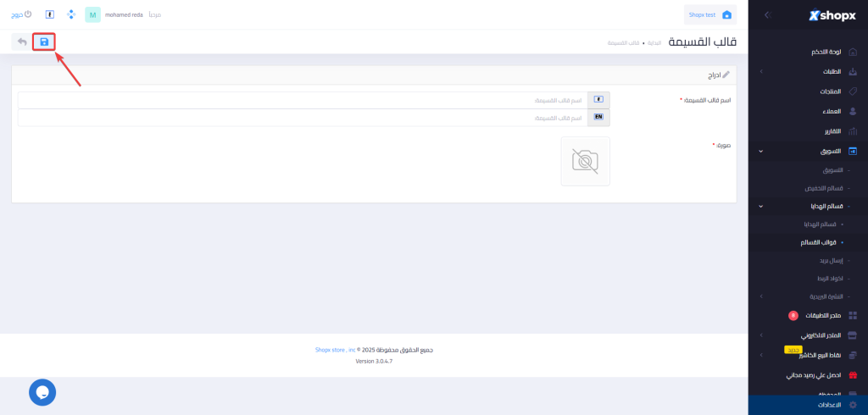
Task: Open the language flag icon in header
Action: click(x=50, y=14)
